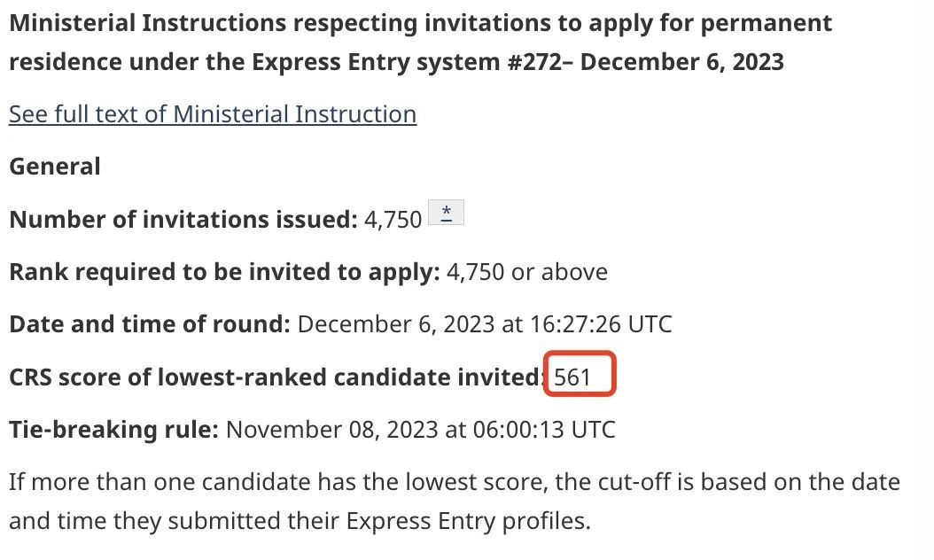934x560 pixels.
Task: Select the "Tie-breaking rule:" label
Action: tap(113, 431)
